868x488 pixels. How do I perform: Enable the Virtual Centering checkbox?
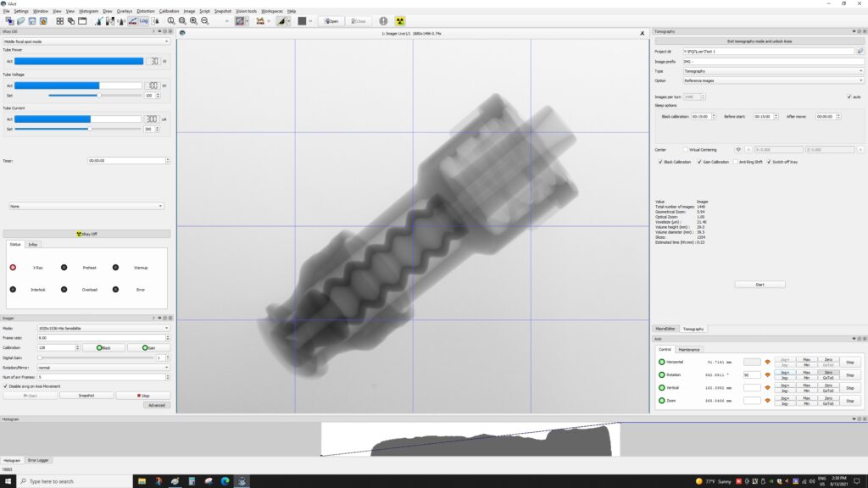coord(686,149)
